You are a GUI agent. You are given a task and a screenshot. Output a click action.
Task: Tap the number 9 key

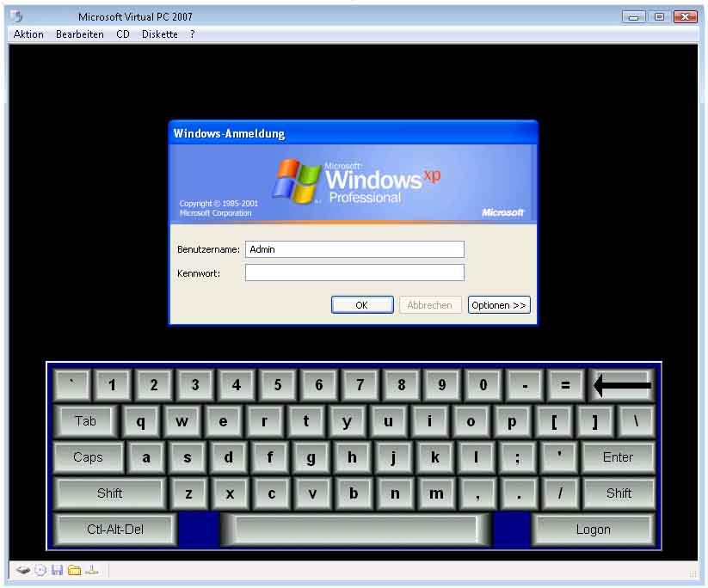tap(442, 385)
